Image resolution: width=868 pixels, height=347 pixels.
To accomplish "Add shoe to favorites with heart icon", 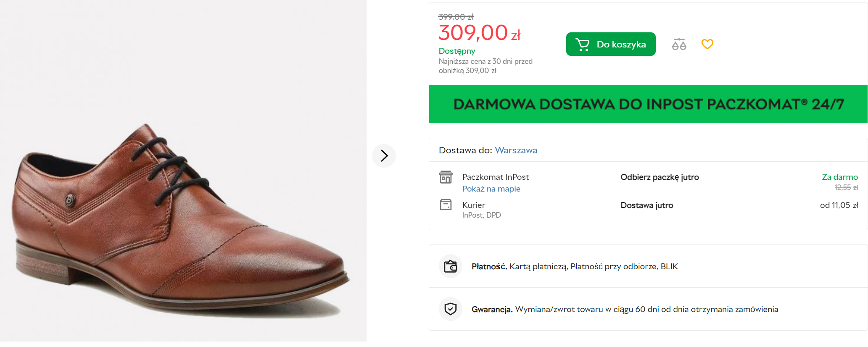I will (x=707, y=44).
